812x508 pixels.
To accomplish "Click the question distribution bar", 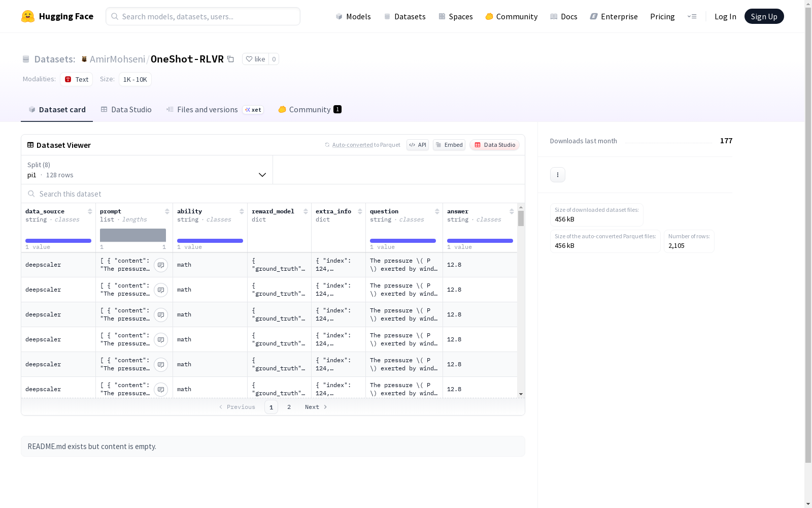I will 403,241.
